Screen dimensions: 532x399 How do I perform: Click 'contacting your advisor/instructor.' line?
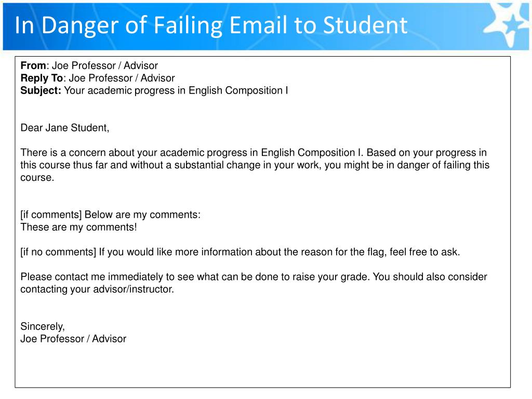click(97, 289)
